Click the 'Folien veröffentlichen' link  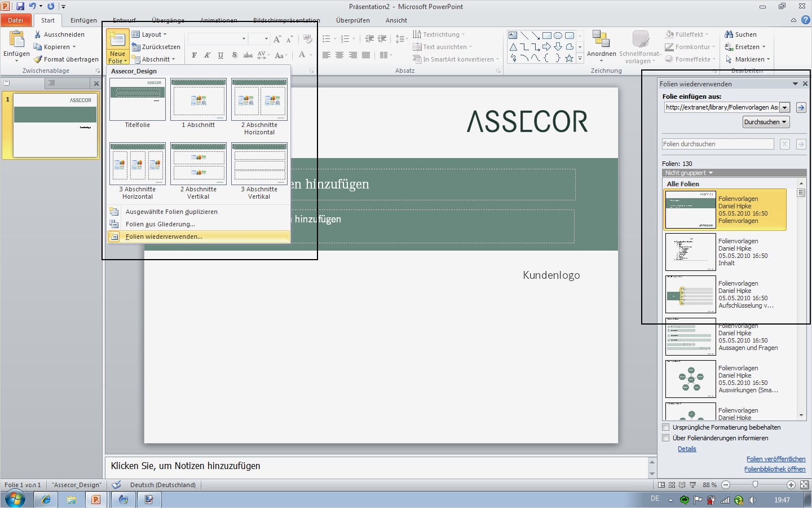click(776, 459)
